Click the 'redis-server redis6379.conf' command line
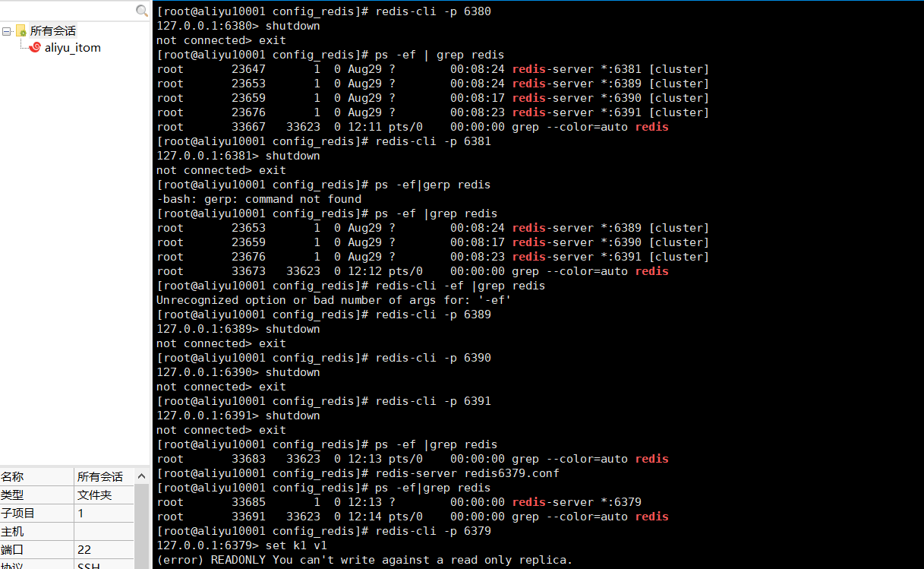 (x=358, y=473)
